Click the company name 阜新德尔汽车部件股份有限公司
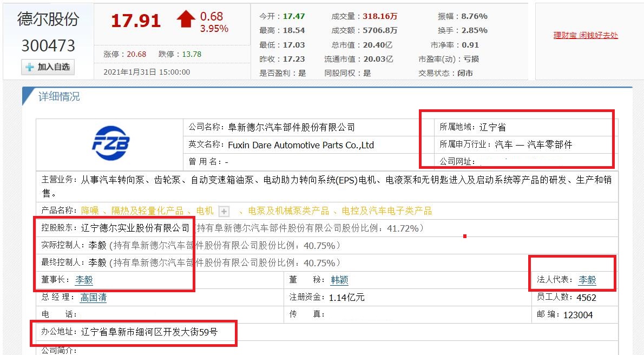644x355 pixels. pos(292,127)
